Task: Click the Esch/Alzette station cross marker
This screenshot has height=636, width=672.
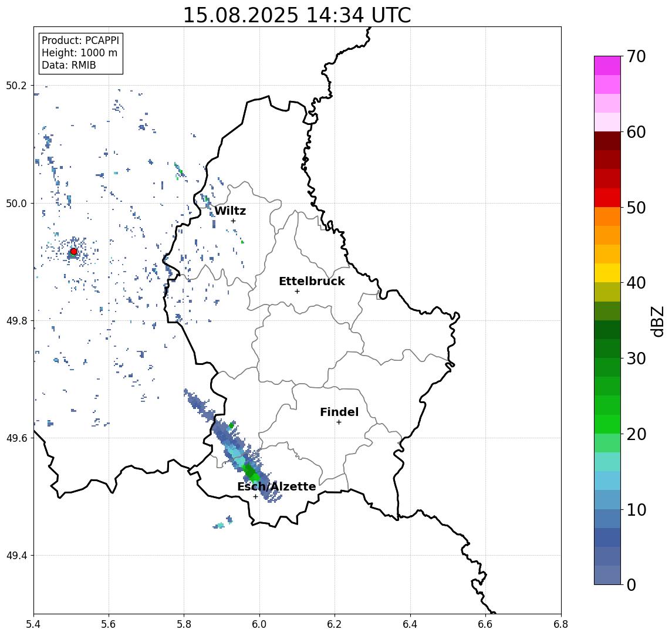Action: [255, 497]
